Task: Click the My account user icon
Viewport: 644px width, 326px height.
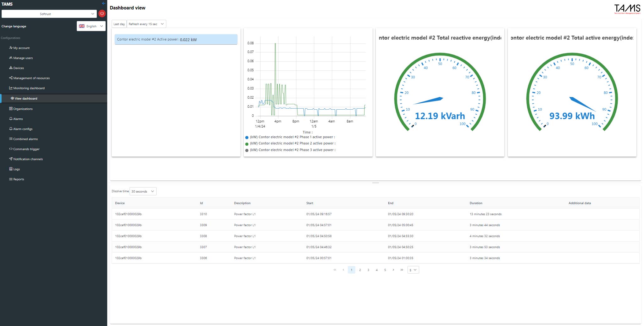Action: [11, 48]
